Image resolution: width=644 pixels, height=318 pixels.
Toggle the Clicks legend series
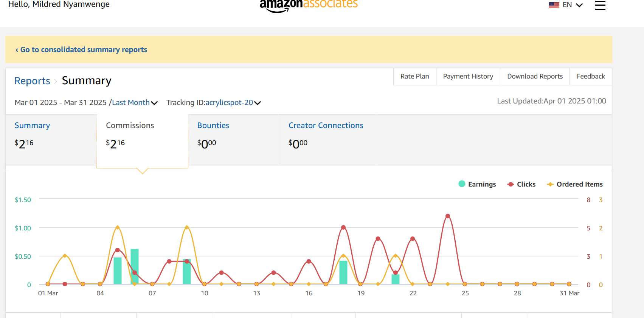[521, 184]
